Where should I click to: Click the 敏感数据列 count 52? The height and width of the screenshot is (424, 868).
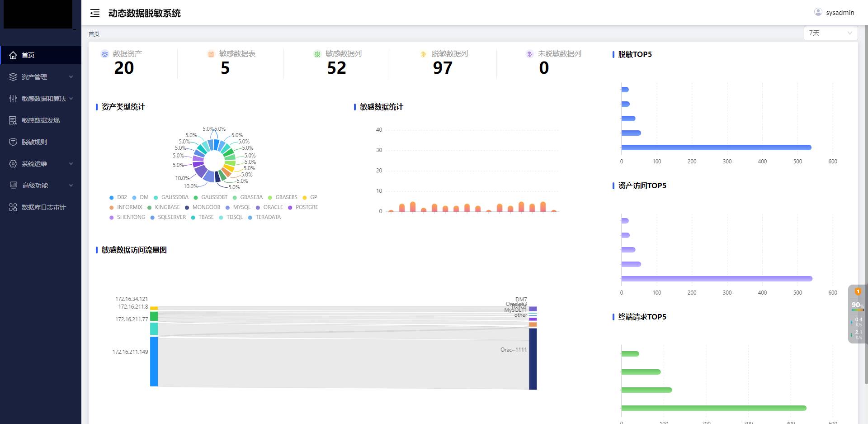tap(336, 68)
